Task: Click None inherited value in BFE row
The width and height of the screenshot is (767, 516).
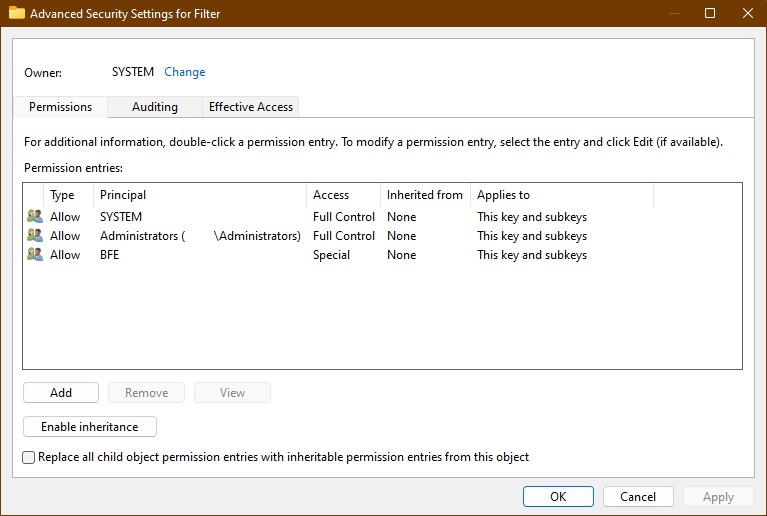Action: pos(401,254)
